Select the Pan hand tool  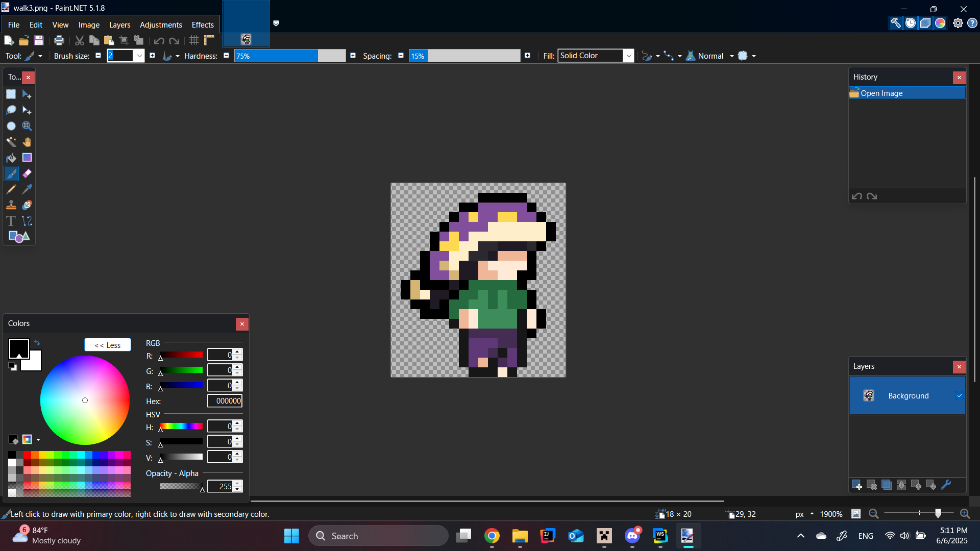27,142
